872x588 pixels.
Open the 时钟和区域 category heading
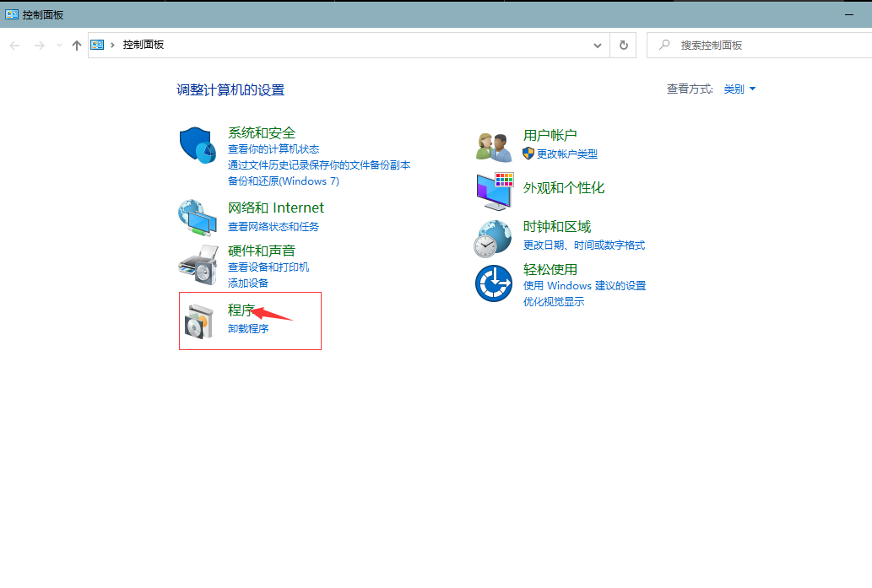click(x=556, y=227)
